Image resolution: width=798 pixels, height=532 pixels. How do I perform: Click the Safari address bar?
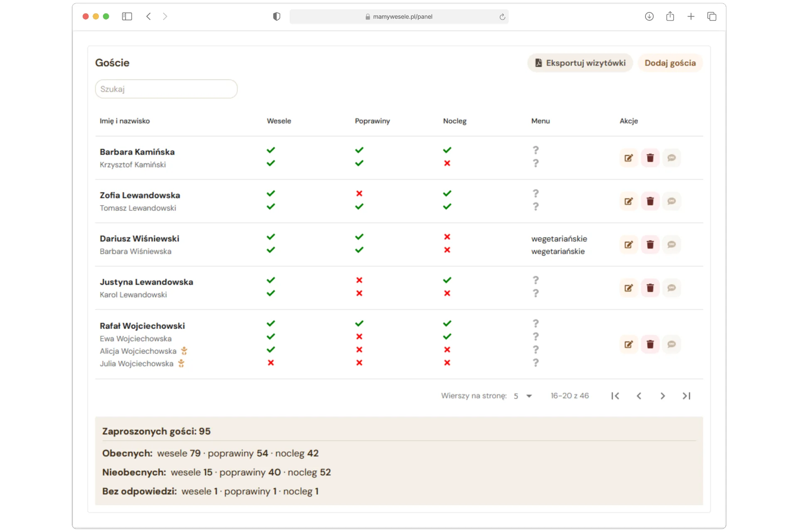[x=399, y=17]
